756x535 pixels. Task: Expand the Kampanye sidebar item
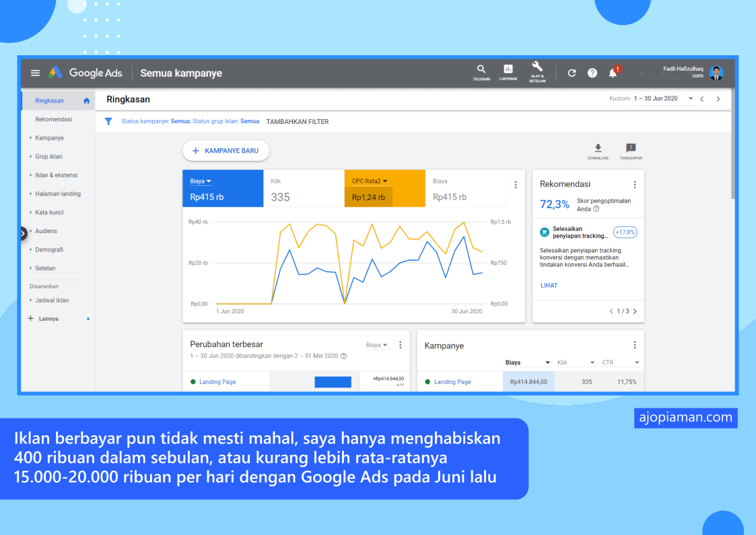[31, 138]
